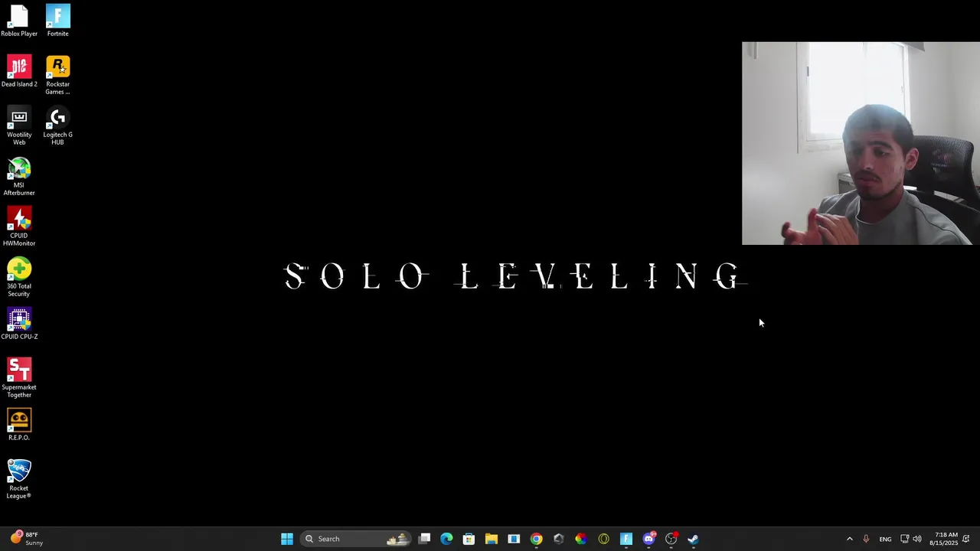This screenshot has height=551, width=980.
Task: Launch the Fortnite desktop shortcut
Action: point(57,21)
